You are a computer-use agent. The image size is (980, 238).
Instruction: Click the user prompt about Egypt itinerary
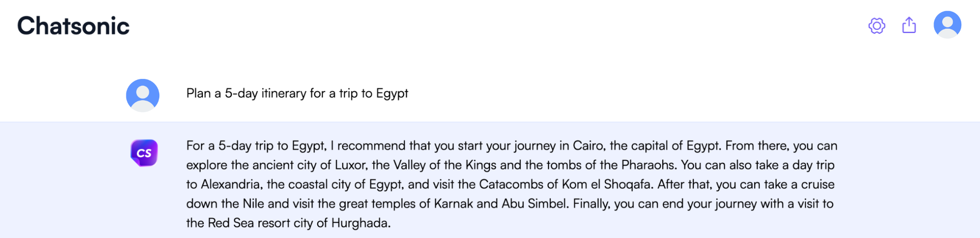click(297, 93)
